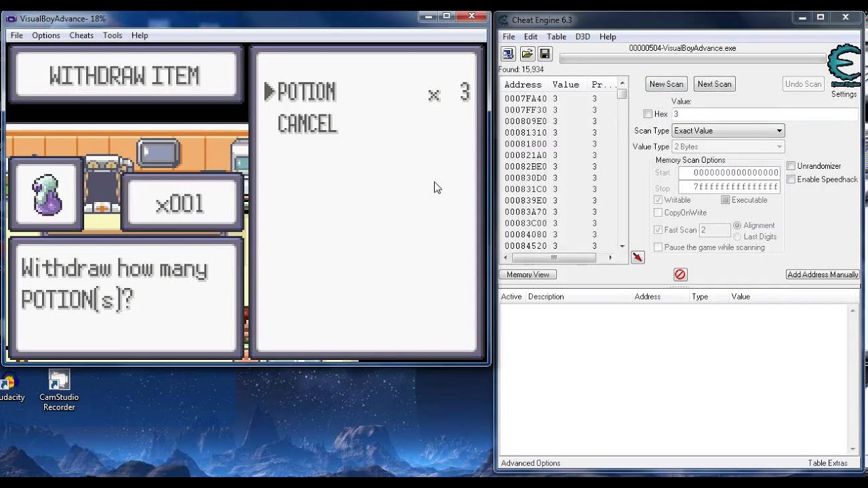The image size is (868, 488).
Task: Click the red arrow add-selected-addresses icon
Action: click(637, 257)
